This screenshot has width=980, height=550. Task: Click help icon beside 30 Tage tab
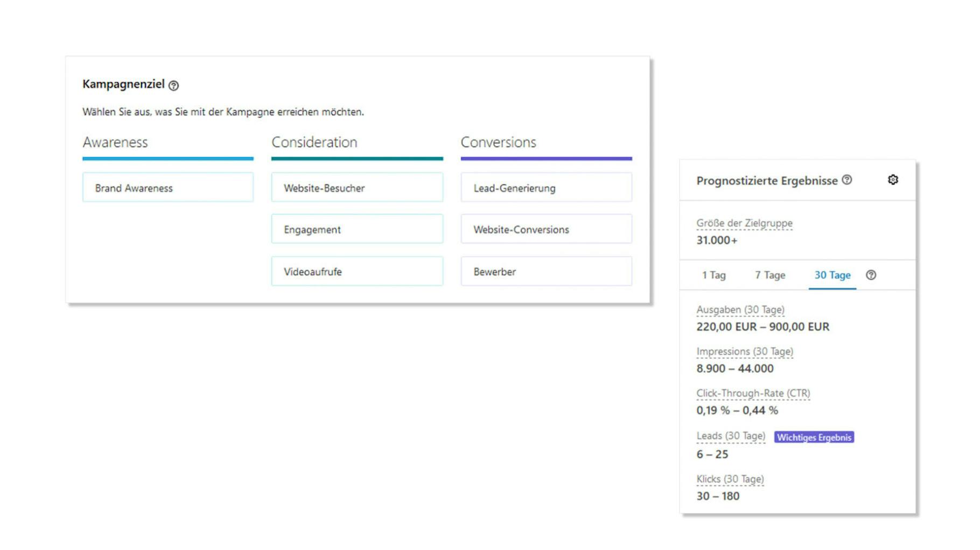click(x=871, y=275)
